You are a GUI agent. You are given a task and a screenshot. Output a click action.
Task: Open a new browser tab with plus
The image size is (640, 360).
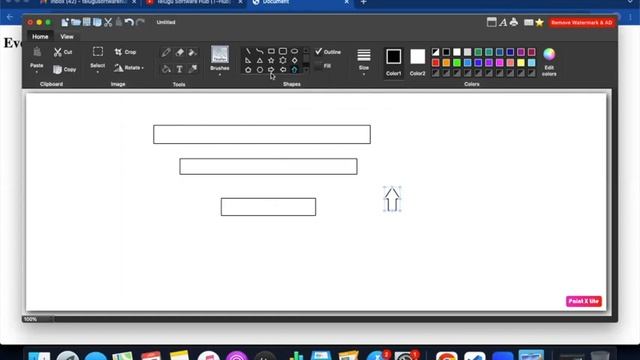[364, 2]
